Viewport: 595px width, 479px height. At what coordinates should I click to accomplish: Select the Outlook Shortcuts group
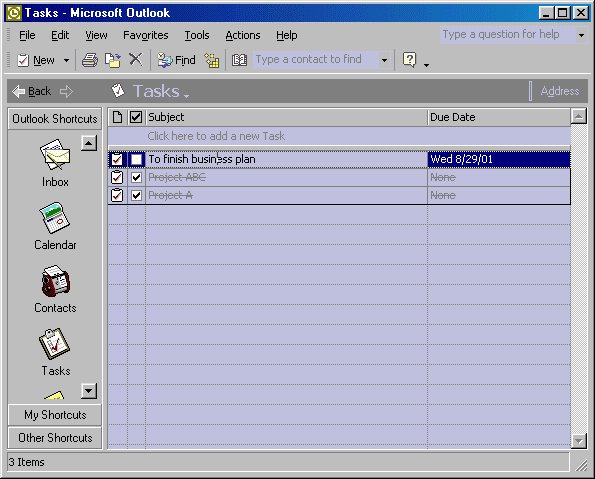click(x=55, y=119)
